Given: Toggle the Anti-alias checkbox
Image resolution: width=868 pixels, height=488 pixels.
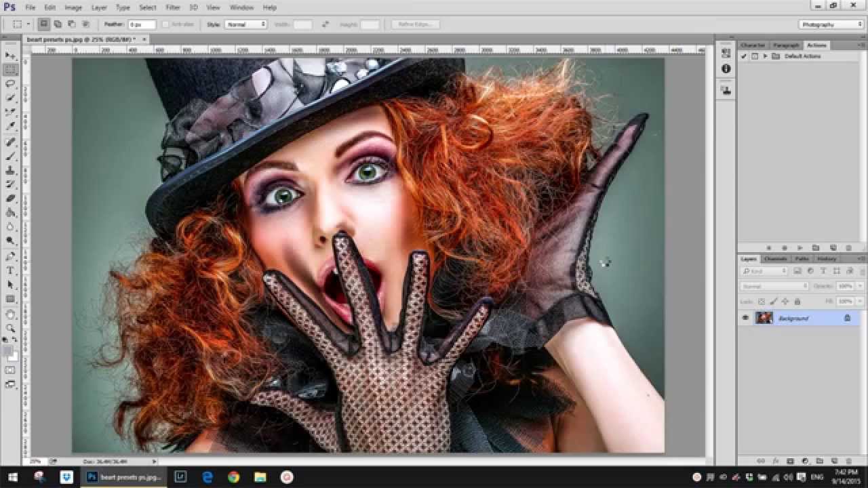Looking at the screenshot, I should pyautogui.click(x=165, y=24).
